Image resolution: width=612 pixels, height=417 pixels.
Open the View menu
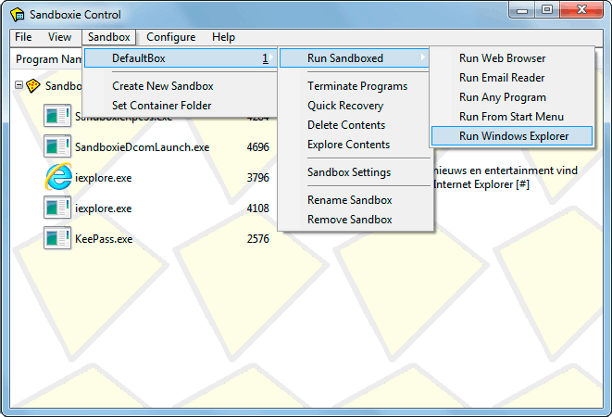(x=59, y=37)
